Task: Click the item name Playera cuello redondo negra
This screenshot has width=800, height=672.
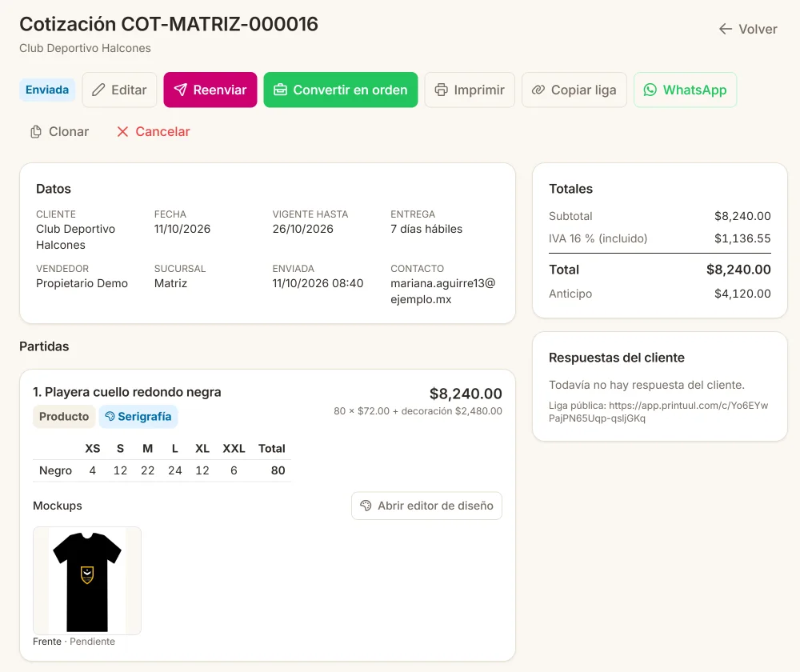Action: tap(133, 392)
